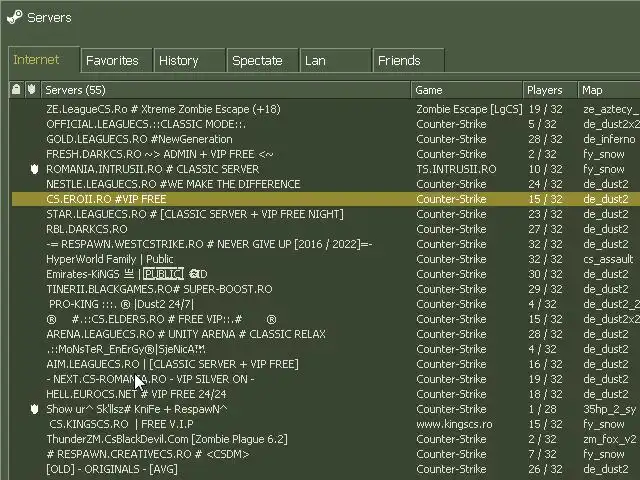Select ARENA.LEAGUECS.RO UNITY ARENA server

326,334
